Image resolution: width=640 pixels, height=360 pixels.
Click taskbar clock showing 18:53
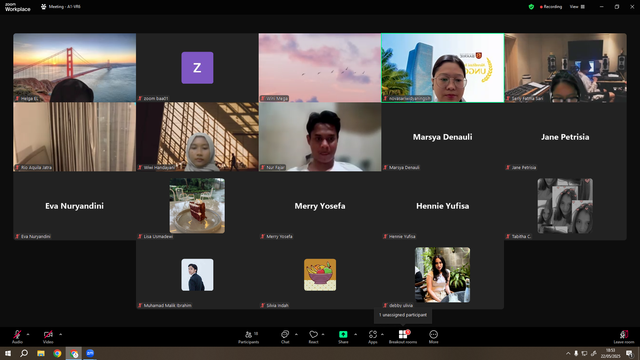click(x=610, y=353)
